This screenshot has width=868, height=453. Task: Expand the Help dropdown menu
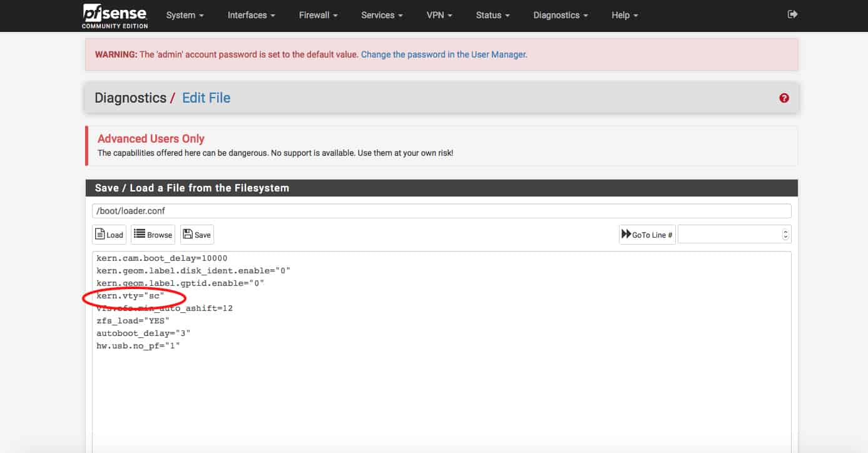coord(625,15)
